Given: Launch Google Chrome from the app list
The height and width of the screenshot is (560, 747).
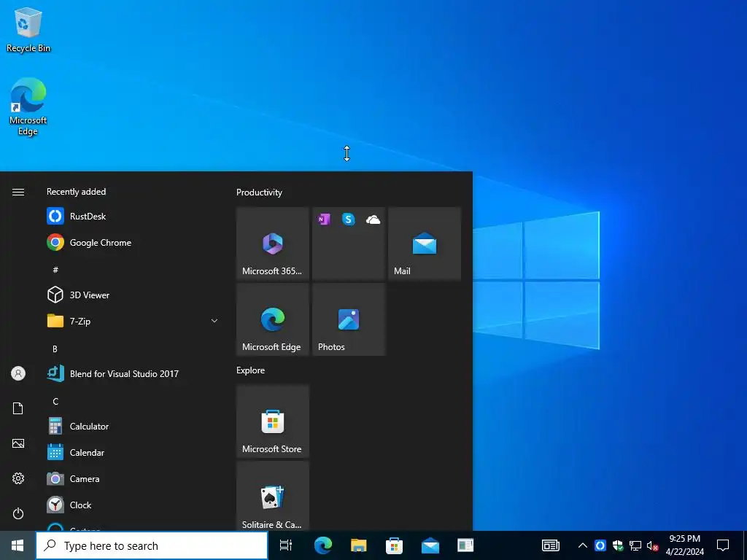Looking at the screenshot, I should pos(133,242).
